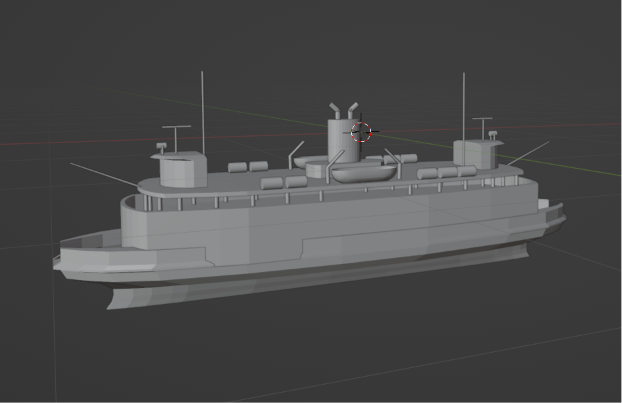Select the small searchlight on right pilothouse roof

pyautogui.click(x=492, y=135)
